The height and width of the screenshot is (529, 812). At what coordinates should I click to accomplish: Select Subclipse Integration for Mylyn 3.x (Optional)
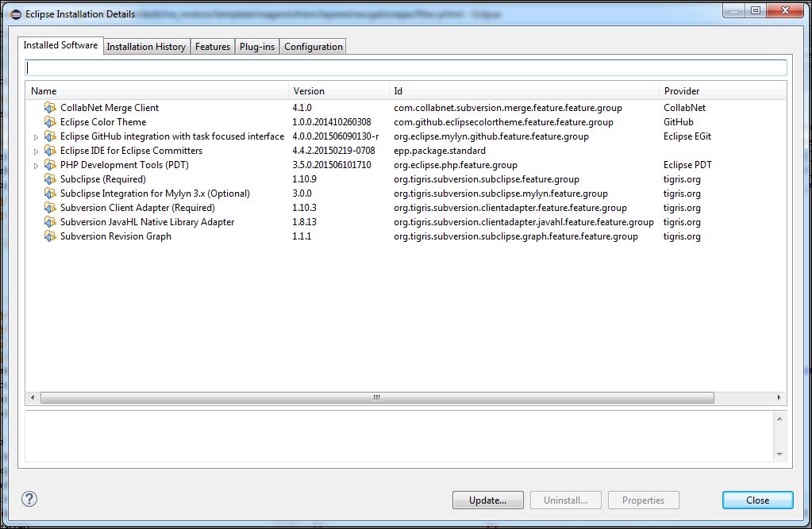tap(406, 194)
